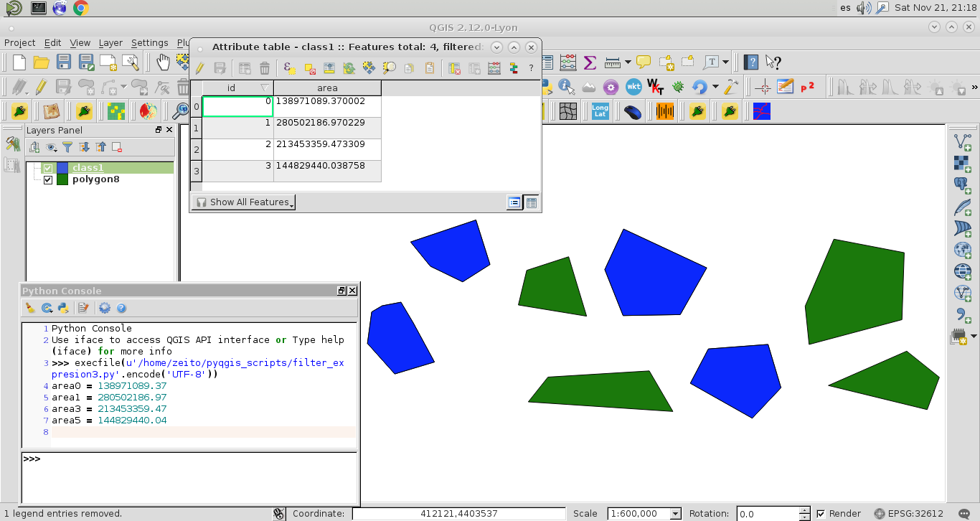Click the Rotation value field

coord(767,514)
